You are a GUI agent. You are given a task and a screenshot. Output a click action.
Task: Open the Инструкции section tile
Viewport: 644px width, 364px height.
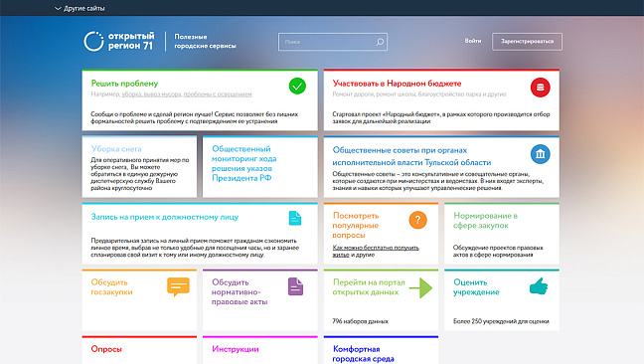(x=260, y=350)
